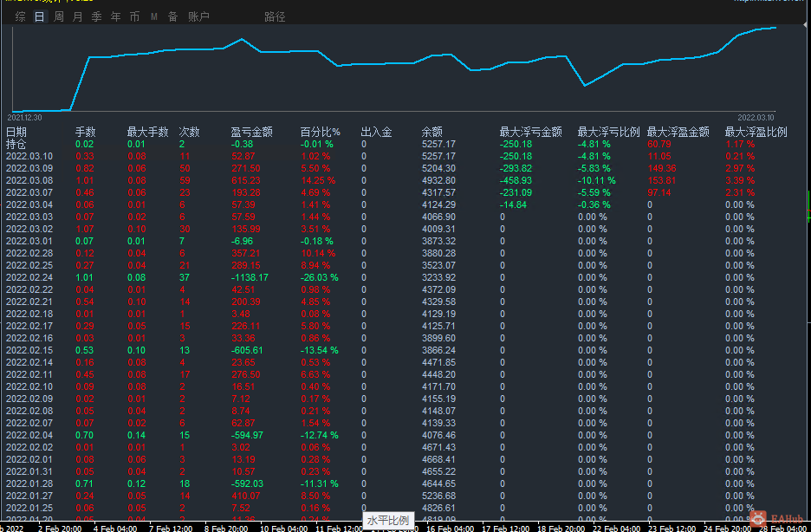Screen dimensions: 811x532
Task: Open the 备 notes tab
Action: point(172,17)
